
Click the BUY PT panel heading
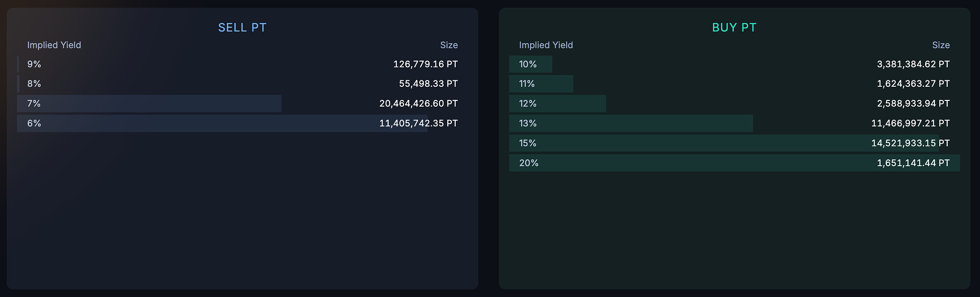pyautogui.click(x=734, y=27)
